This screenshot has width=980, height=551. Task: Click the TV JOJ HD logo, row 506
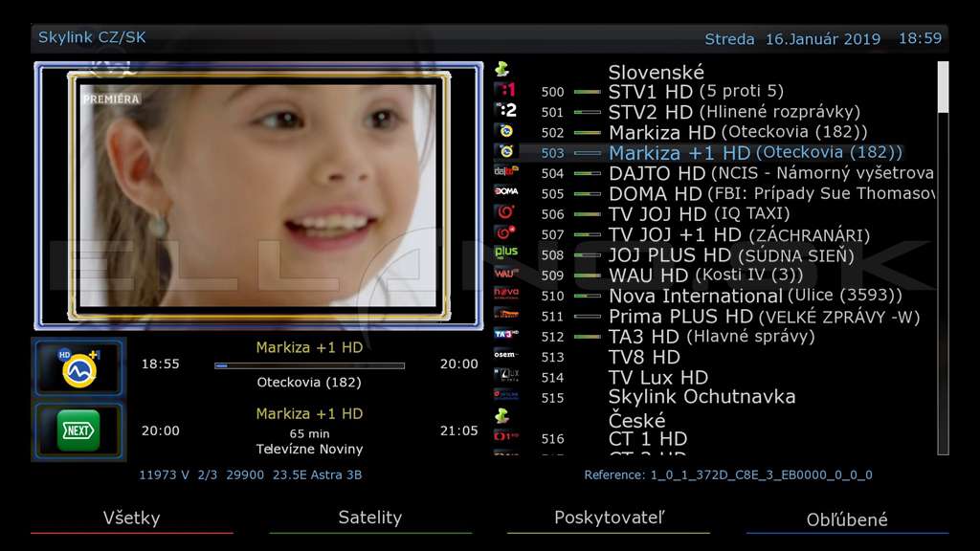pos(505,211)
